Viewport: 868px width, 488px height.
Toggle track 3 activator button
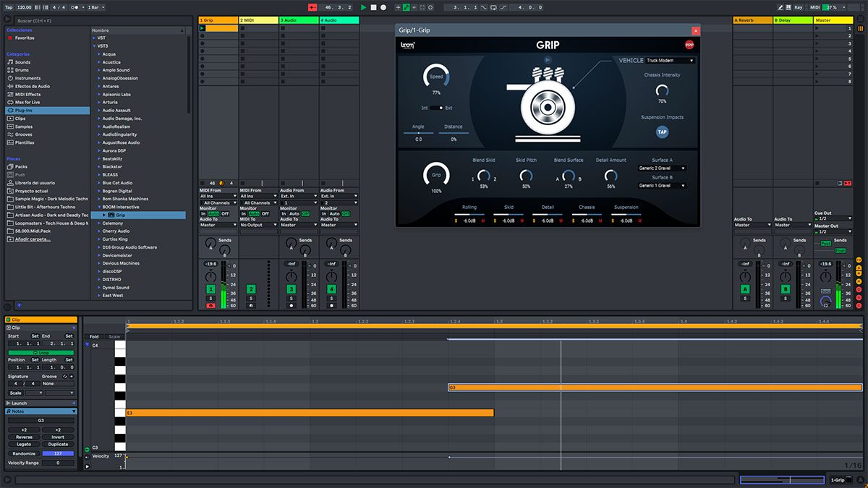(291, 289)
